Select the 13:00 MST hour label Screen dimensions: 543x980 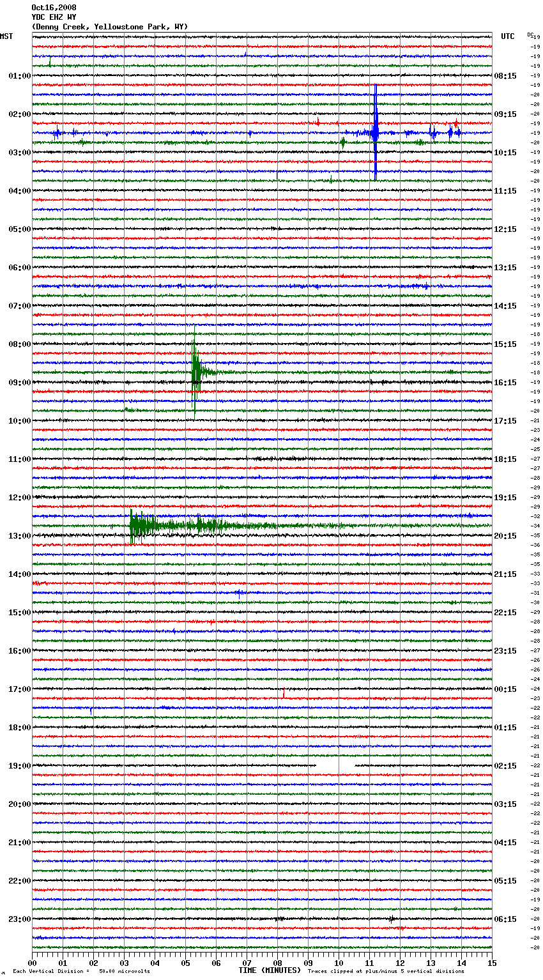(x=20, y=536)
